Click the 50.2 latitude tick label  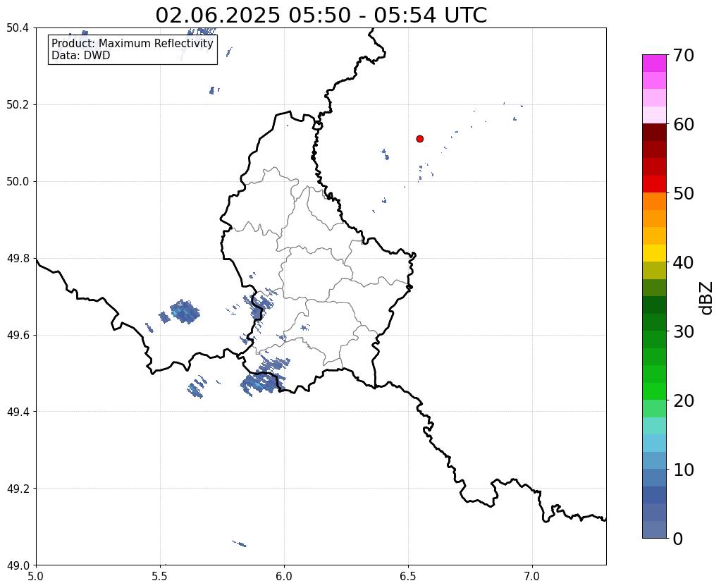tap(18, 105)
